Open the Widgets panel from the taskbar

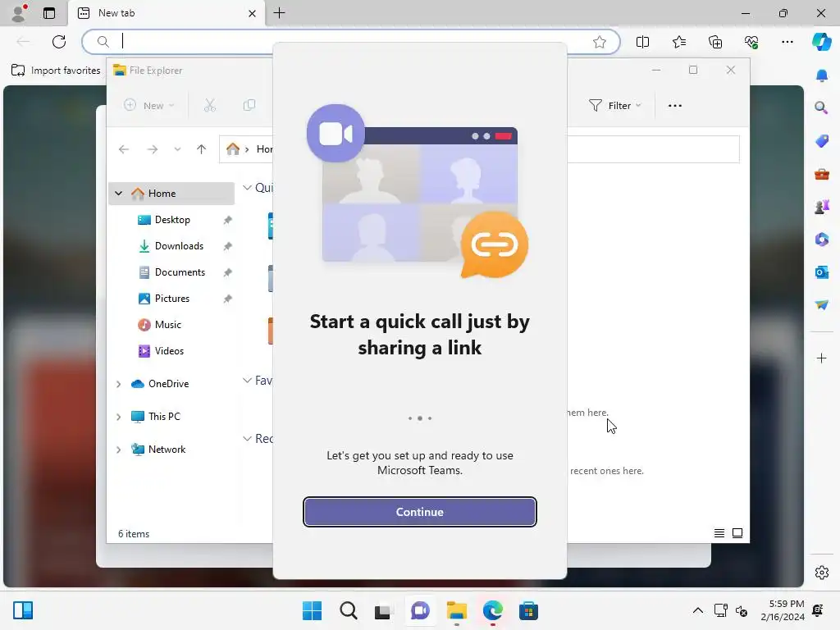(23, 610)
